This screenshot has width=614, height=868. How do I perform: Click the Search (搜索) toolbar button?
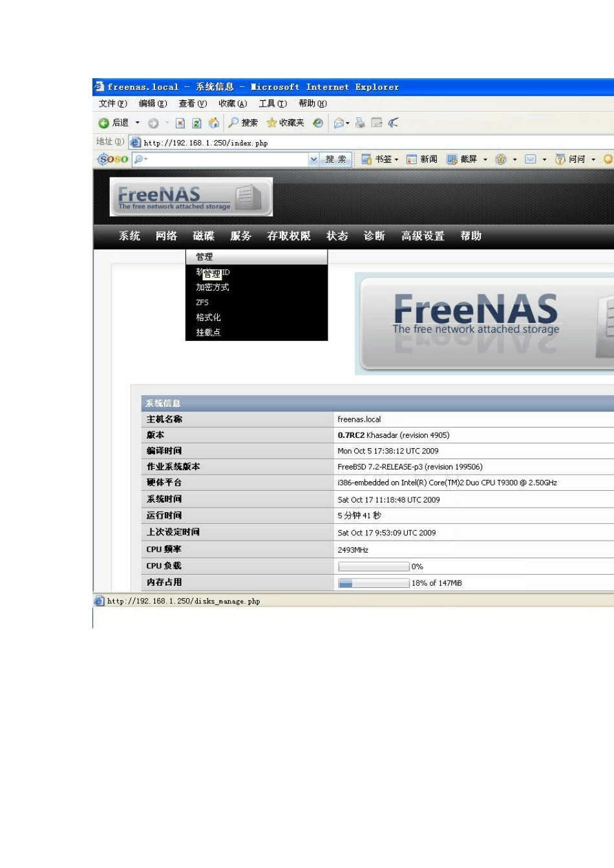[244, 123]
